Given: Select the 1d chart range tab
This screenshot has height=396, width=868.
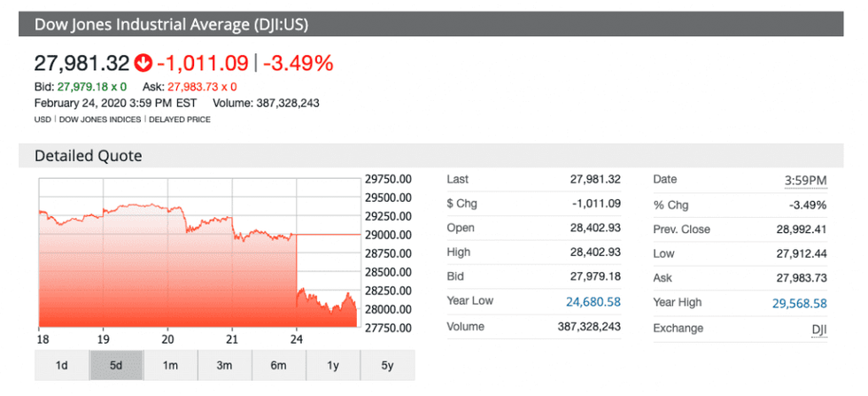Looking at the screenshot, I should [x=61, y=365].
